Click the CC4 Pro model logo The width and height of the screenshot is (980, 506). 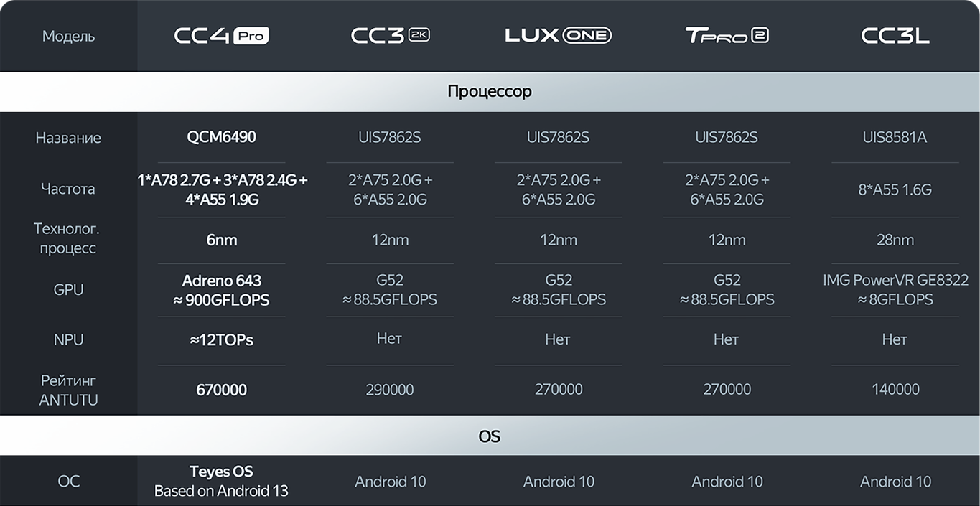click(221, 36)
